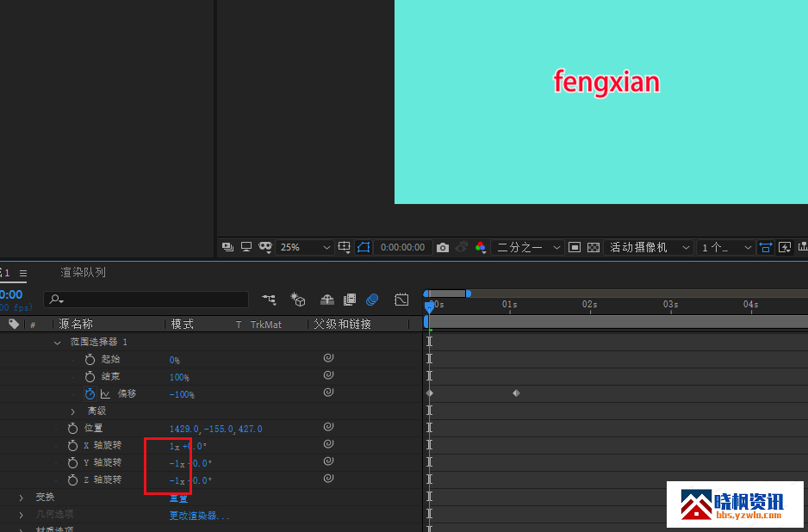Click the 位置 value 1429.0,-155.0,427.0
808x532 pixels.
click(216, 429)
